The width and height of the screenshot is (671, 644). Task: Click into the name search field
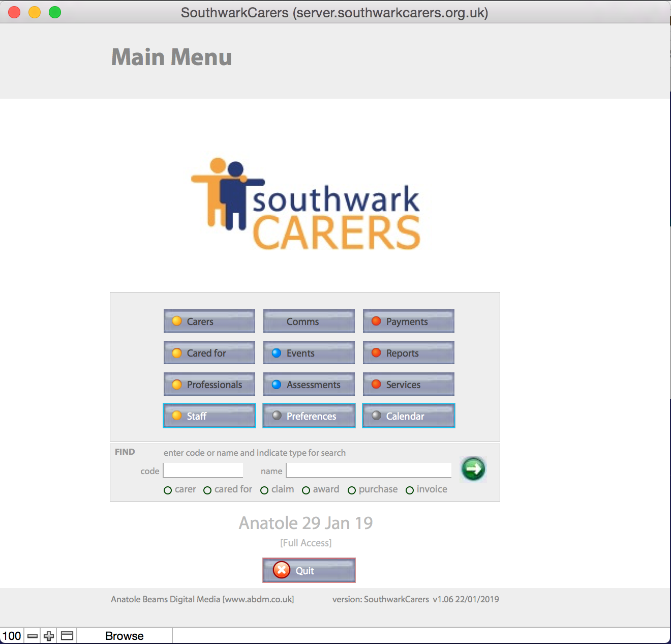pos(369,470)
